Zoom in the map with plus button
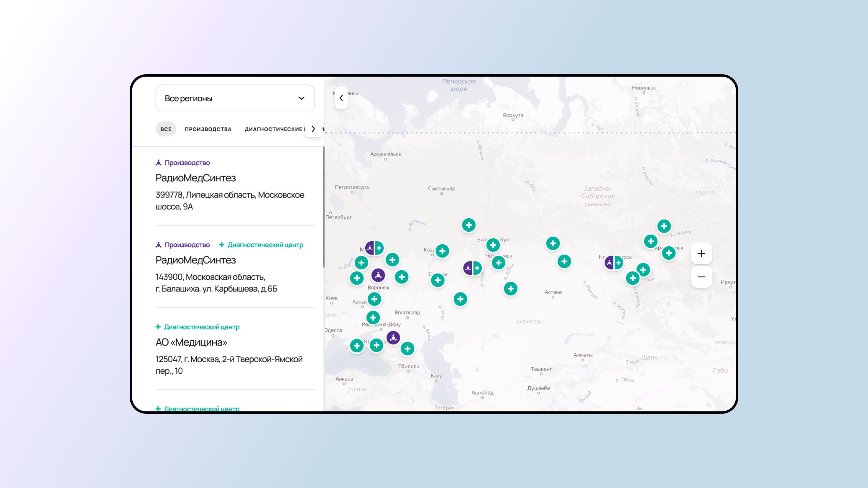Viewport: 868px width, 488px height. 701,253
